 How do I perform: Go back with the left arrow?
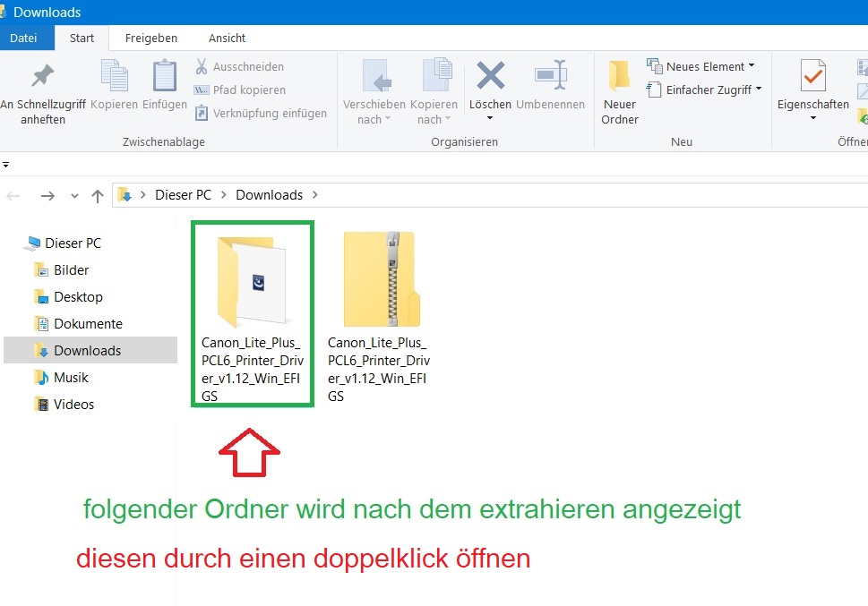[x=13, y=195]
